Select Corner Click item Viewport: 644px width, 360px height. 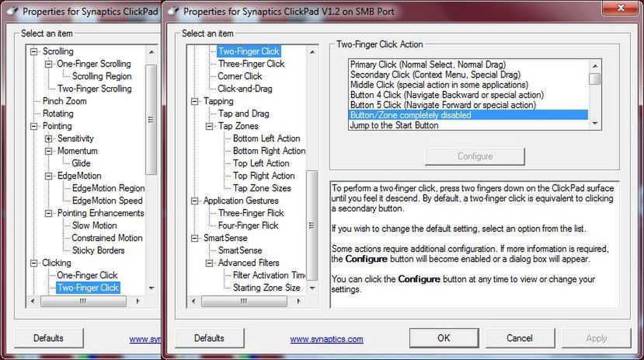[x=240, y=76]
